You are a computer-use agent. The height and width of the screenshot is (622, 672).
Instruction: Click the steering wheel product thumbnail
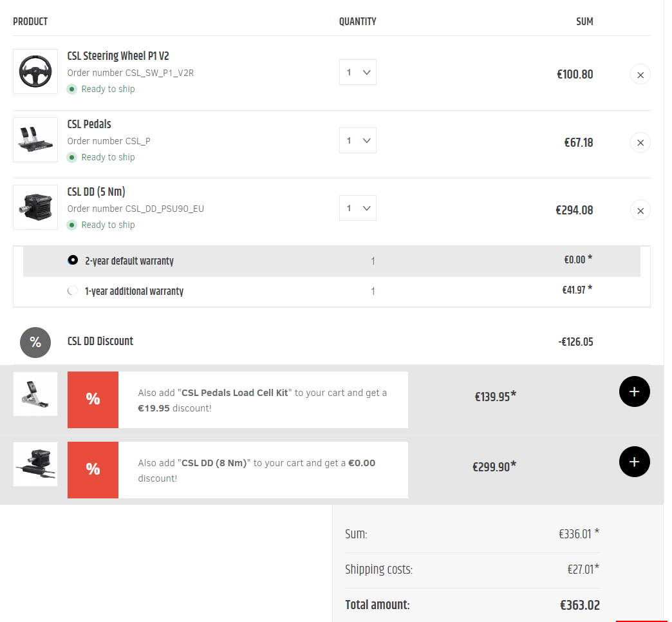pyautogui.click(x=35, y=71)
